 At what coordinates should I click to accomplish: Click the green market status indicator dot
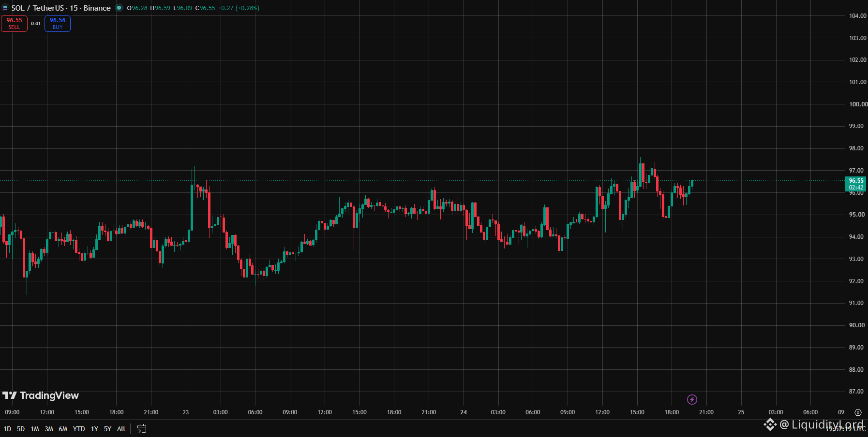pos(119,8)
